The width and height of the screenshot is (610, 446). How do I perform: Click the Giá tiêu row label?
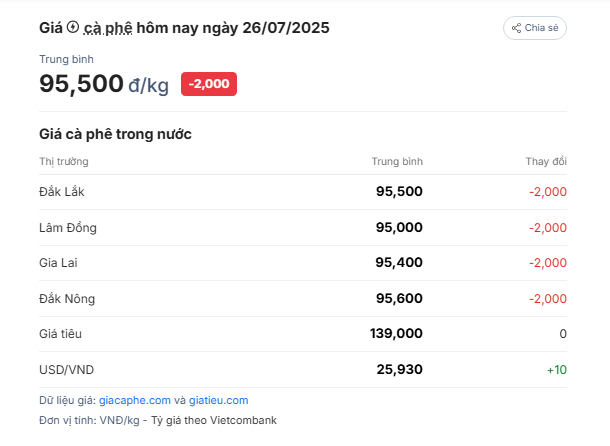pyautogui.click(x=60, y=334)
